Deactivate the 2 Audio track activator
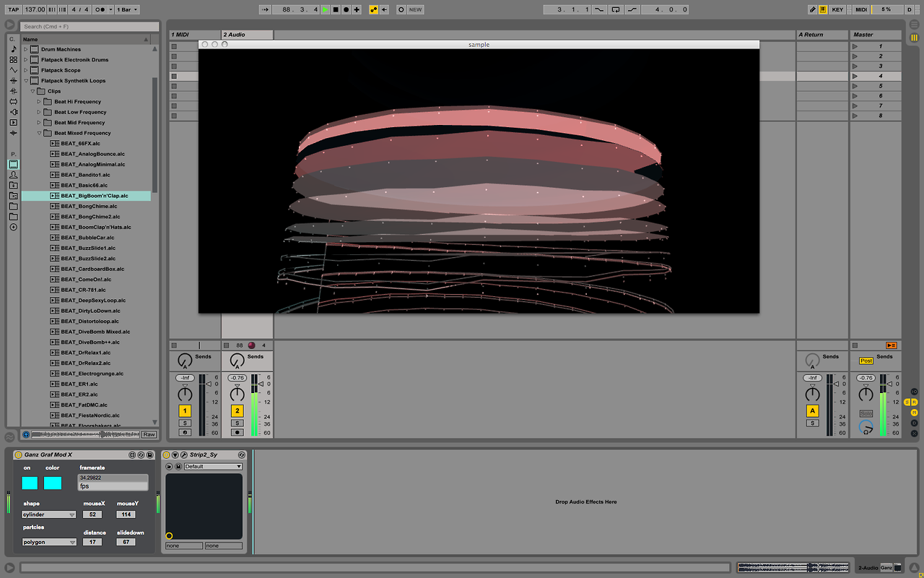The width and height of the screenshot is (924, 578). [x=237, y=410]
